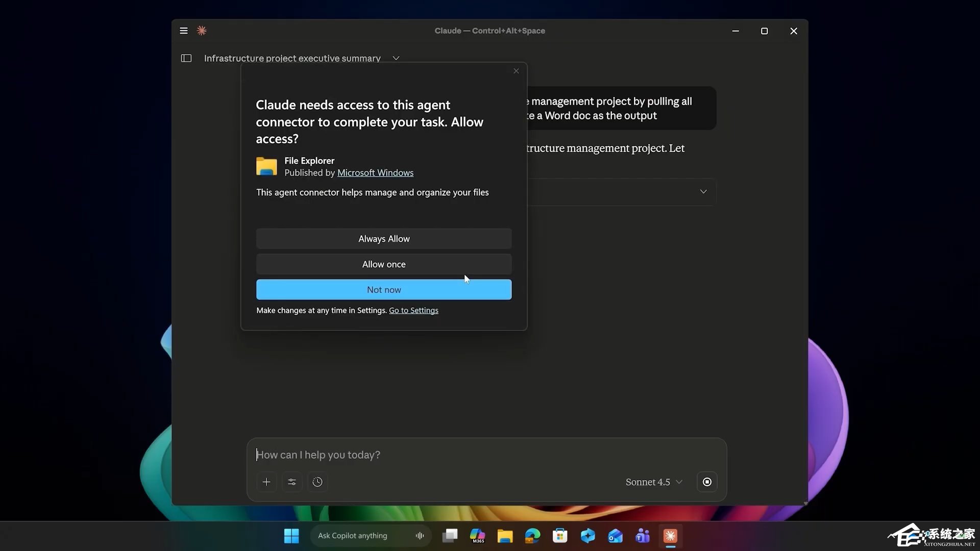Screen dimensions: 980x551
Task: Open the blue bird app icon on taskbar
Action: (587, 536)
